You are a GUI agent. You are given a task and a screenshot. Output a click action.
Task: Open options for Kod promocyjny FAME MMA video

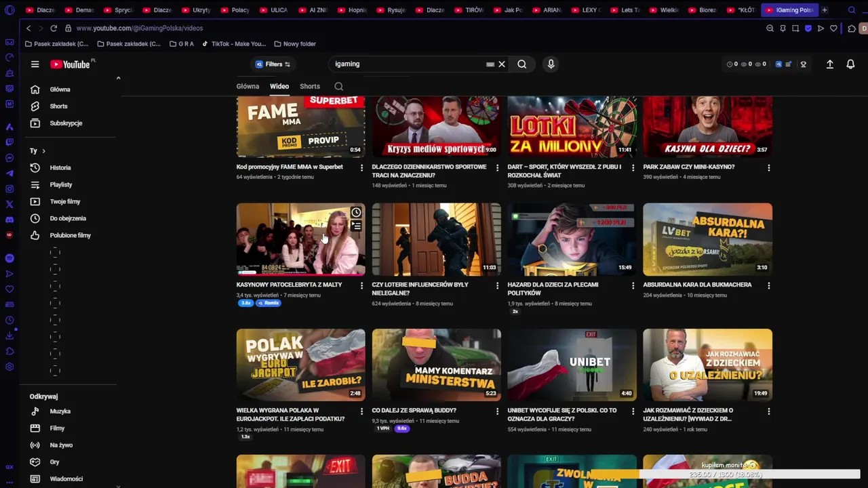click(x=361, y=167)
